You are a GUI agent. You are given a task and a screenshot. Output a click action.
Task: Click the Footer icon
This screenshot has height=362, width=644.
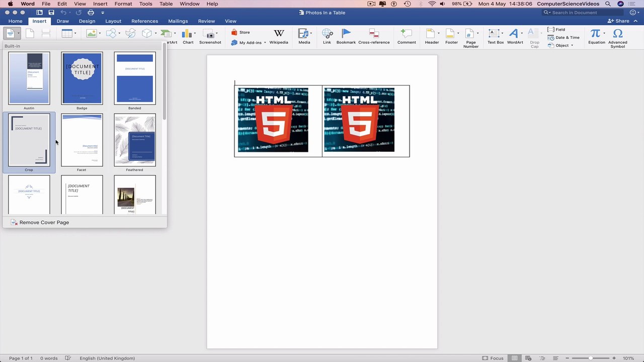pyautogui.click(x=450, y=34)
